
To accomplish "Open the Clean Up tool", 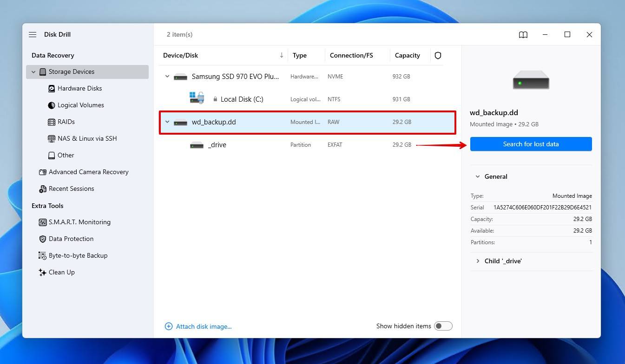I will point(62,272).
